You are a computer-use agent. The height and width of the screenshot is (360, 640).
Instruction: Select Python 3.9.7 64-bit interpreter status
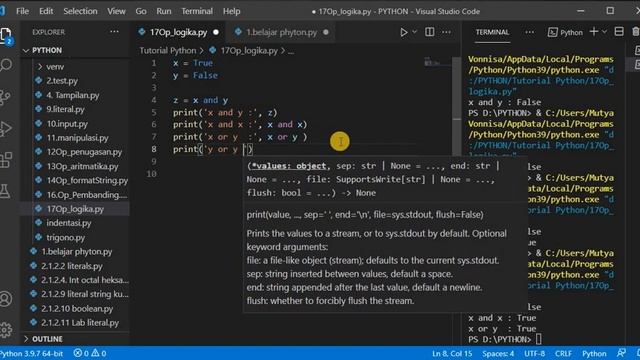(x=31, y=353)
